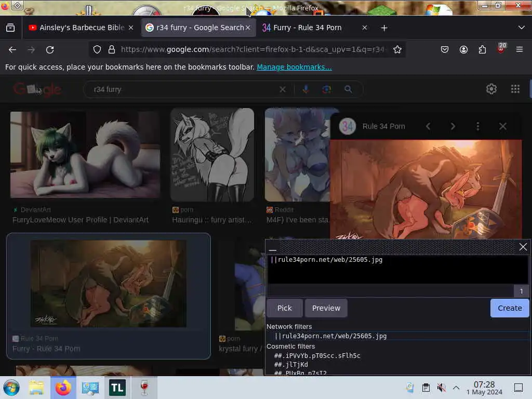This screenshot has height=399, width=532.
Task: Click the taskbar clock showing 07:28
Action: [x=484, y=388]
